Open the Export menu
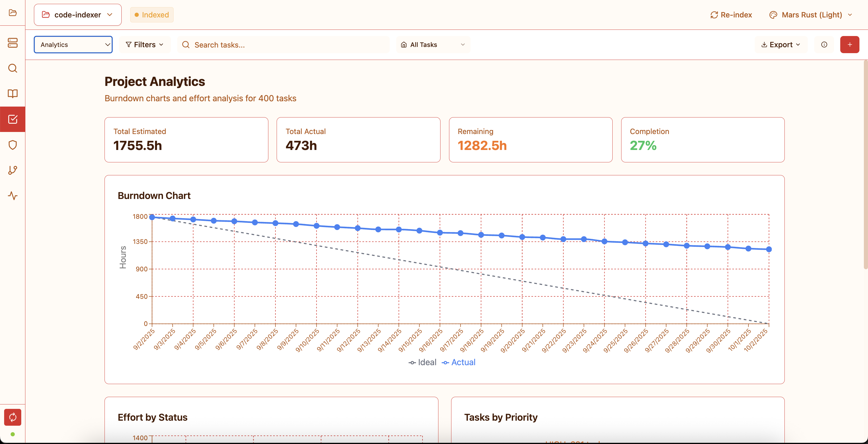Image resolution: width=868 pixels, height=444 pixels. click(x=780, y=45)
